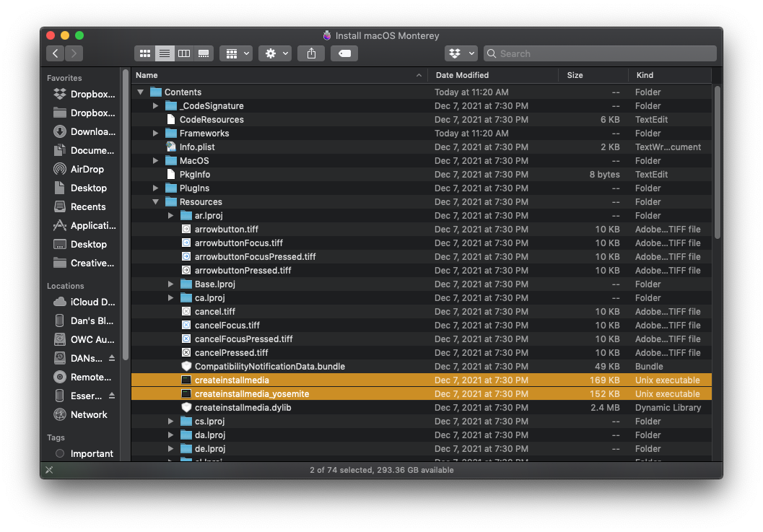763x532 pixels.
Task: Click the createinstallmedia_yosemite executable icon
Action: 186,393
